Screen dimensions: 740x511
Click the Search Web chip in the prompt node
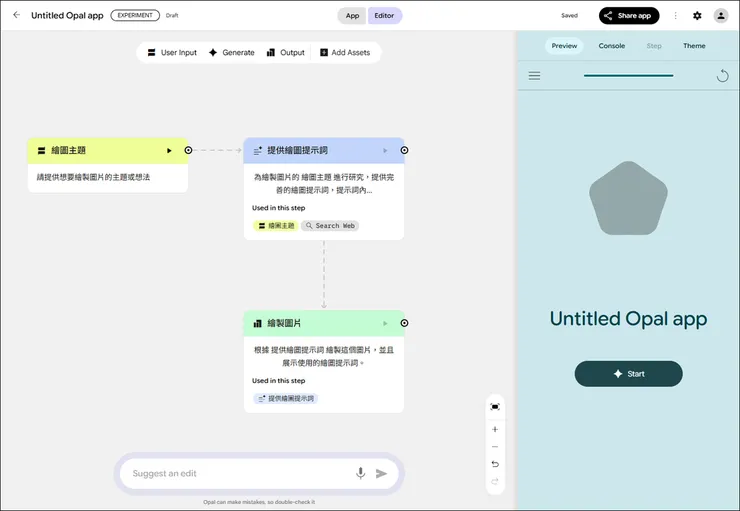tap(330, 226)
